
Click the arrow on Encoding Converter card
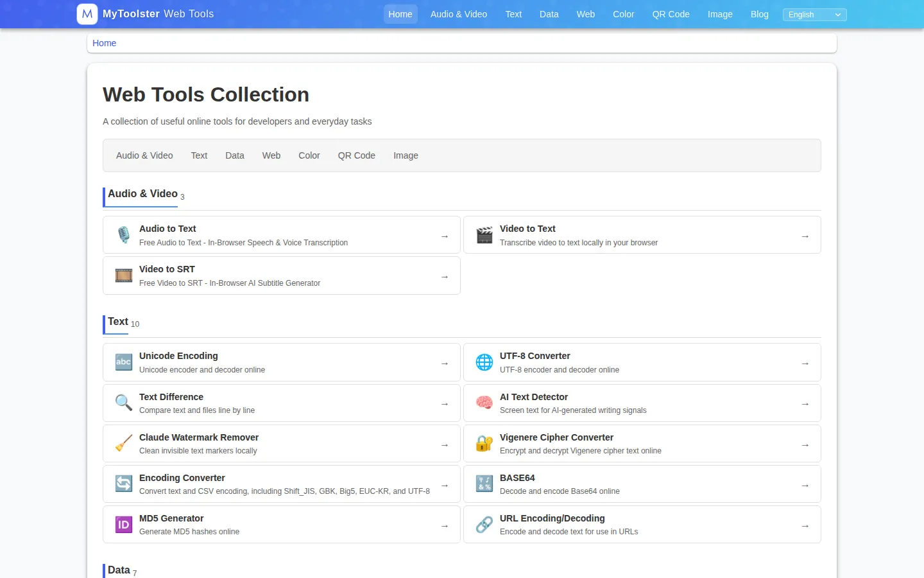pos(445,486)
